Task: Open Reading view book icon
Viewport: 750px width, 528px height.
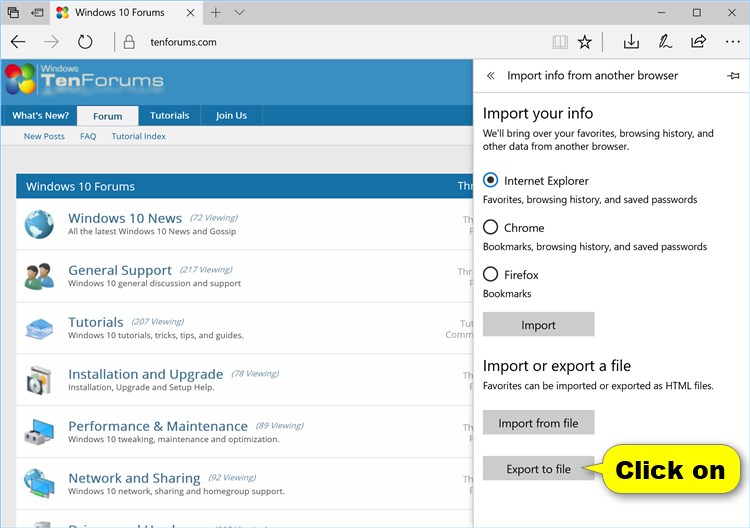Action: point(560,42)
